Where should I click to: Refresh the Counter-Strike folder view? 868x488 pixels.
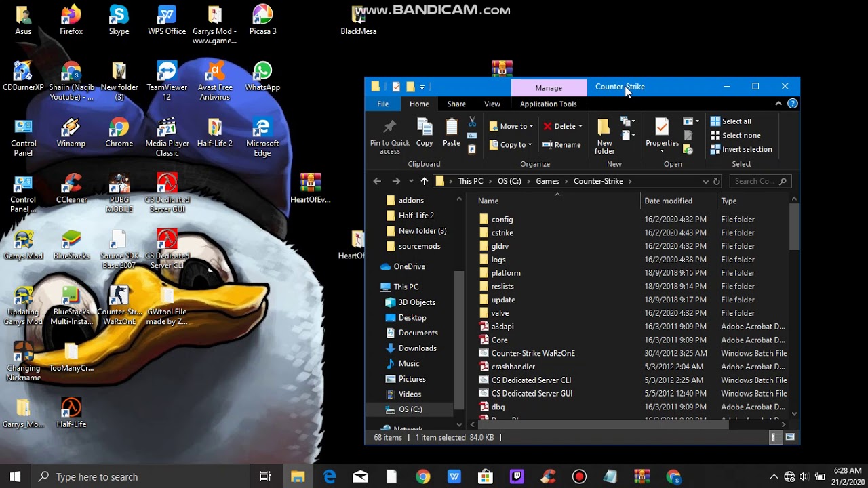tap(716, 181)
